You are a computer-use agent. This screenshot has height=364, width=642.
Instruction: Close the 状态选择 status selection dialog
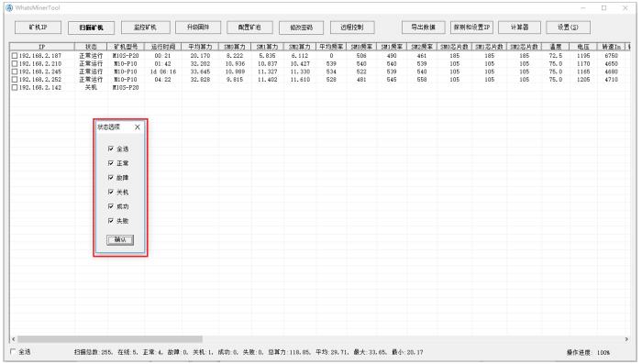tap(138, 127)
